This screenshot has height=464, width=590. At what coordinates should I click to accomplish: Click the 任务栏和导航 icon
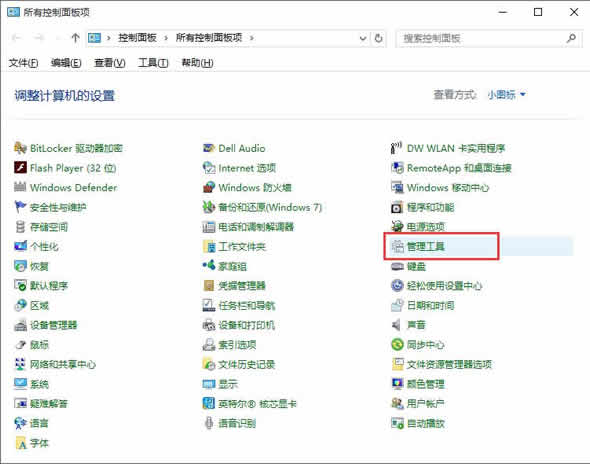(x=209, y=305)
